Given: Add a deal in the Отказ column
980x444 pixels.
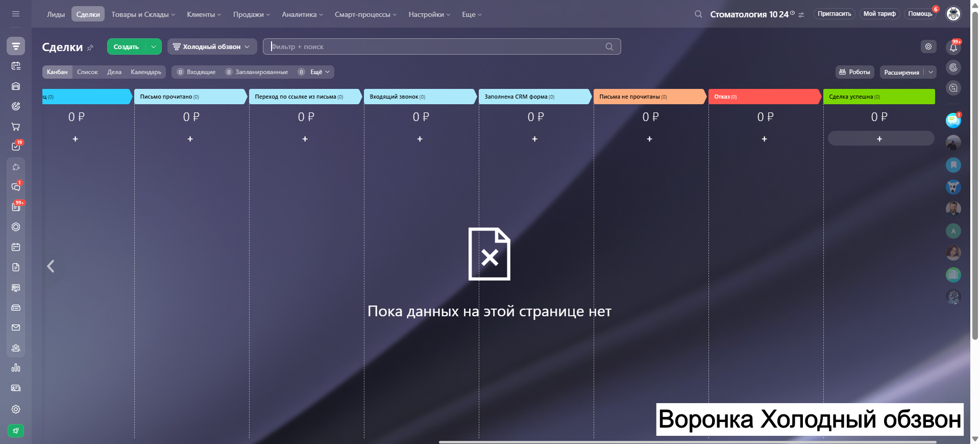Looking at the screenshot, I should 765,138.
